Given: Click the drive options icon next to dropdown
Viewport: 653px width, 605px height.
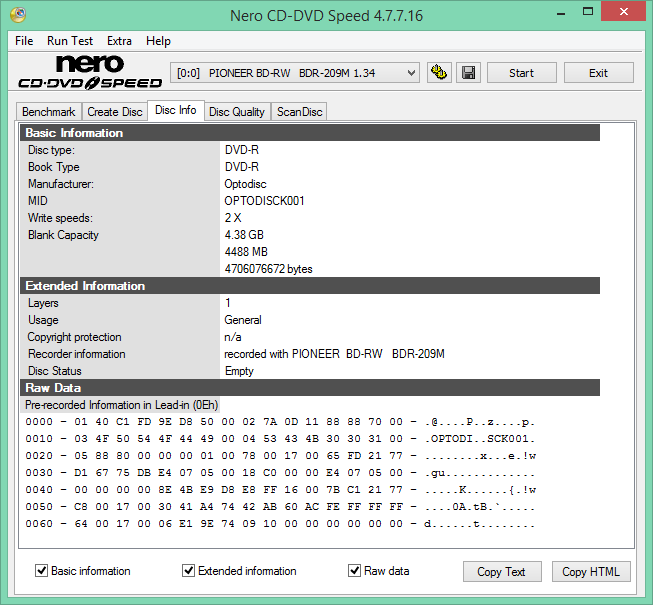Looking at the screenshot, I should click(x=439, y=73).
